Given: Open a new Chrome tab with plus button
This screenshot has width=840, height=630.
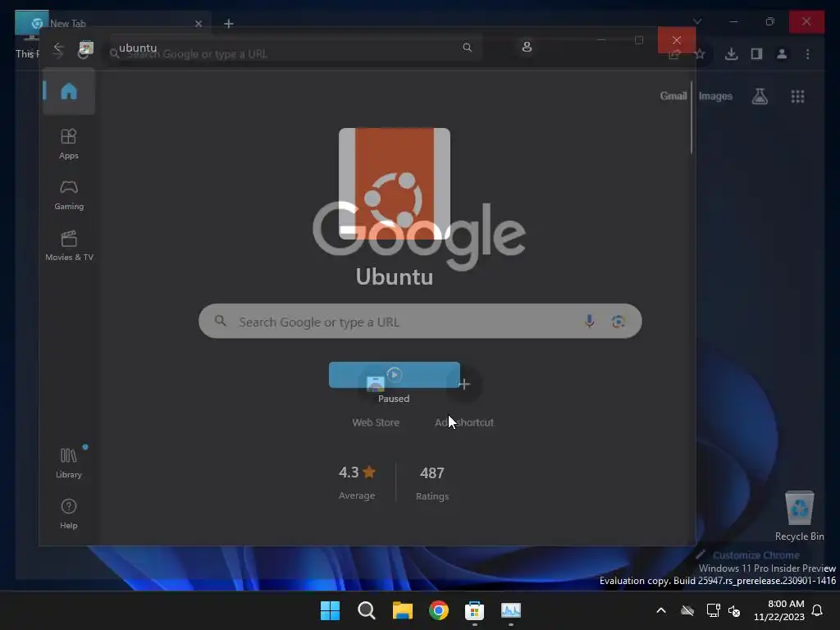Looking at the screenshot, I should tap(229, 24).
